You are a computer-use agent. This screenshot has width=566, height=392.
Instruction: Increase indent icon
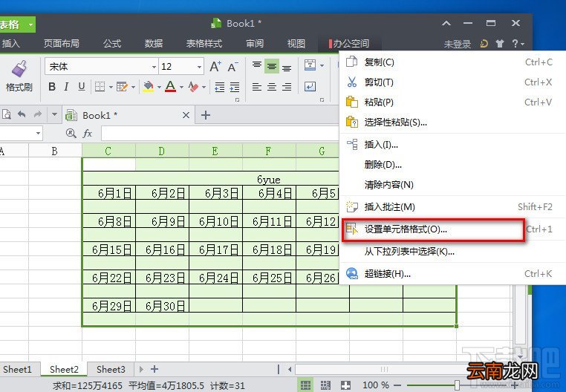pyautogui.click(x=235, y=87)
